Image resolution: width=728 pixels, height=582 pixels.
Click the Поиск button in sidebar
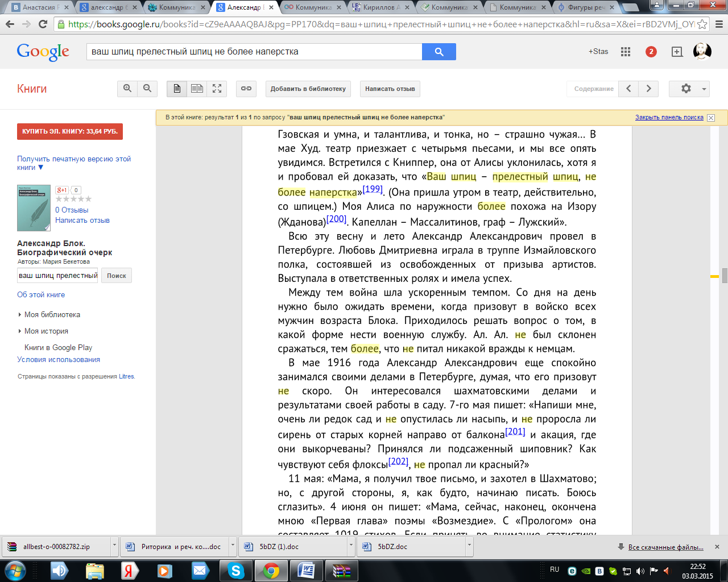[x=117, y=276]
